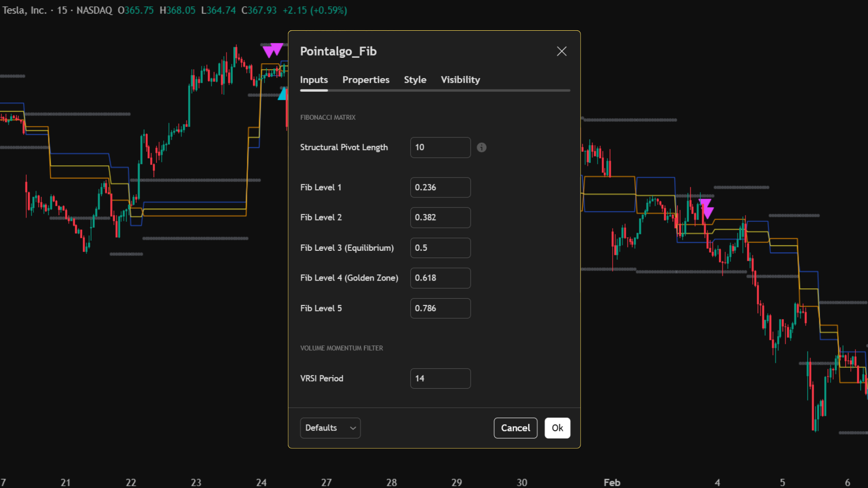The width and height of the screenshot is (868, 488).
Task: Select the Inputs tab
Action: pos(314,80)
